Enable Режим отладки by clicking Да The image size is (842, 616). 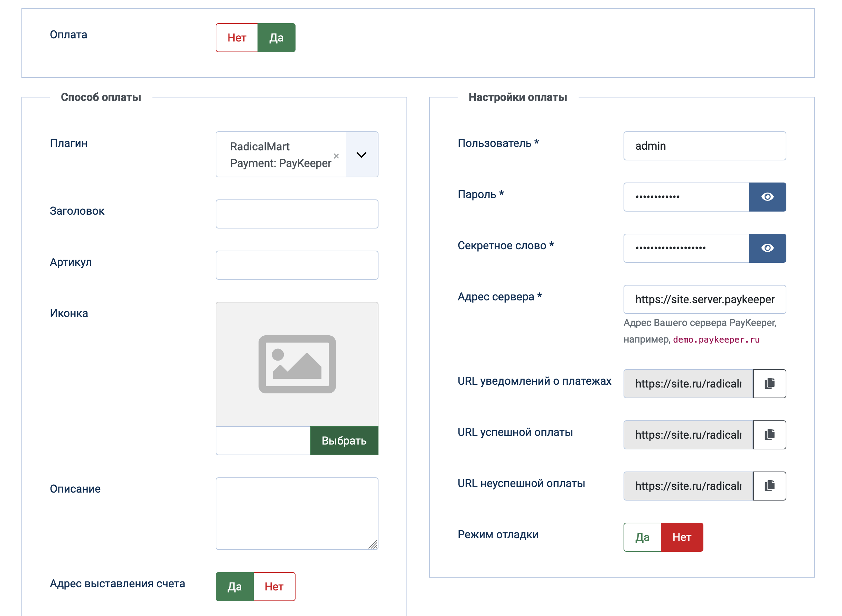(642, 537)
